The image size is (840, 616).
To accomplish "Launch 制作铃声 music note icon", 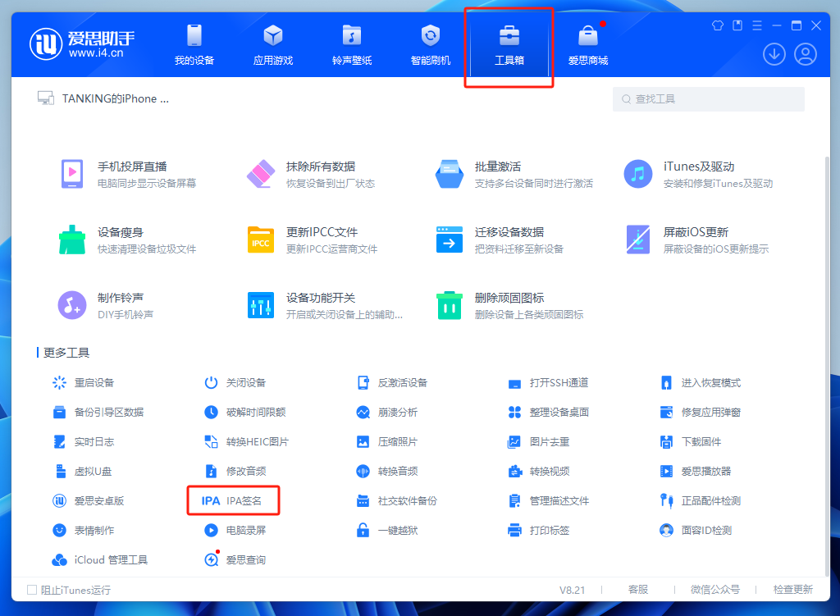I will [x=72, y=305].
